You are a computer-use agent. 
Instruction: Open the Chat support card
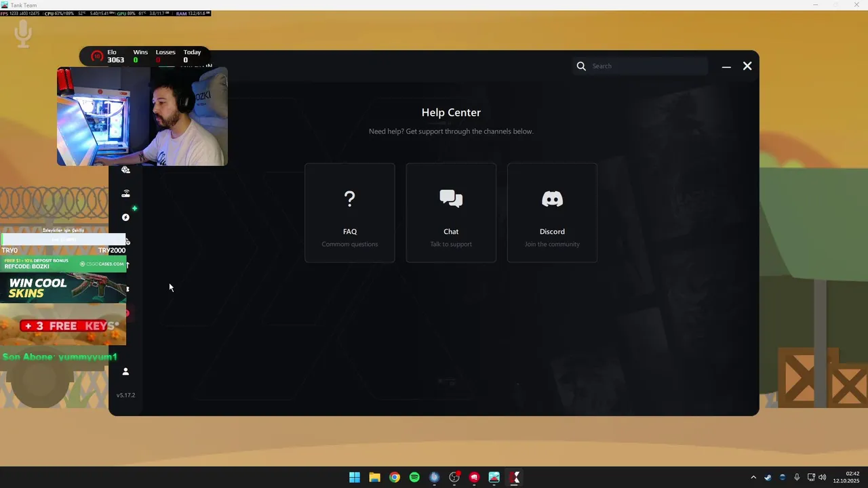[x=451, y=213]
